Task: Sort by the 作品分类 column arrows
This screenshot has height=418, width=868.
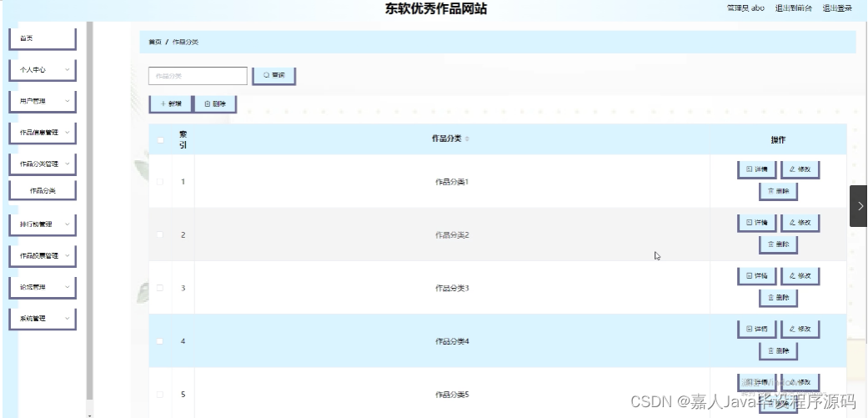Action: (x=467, y=139)
